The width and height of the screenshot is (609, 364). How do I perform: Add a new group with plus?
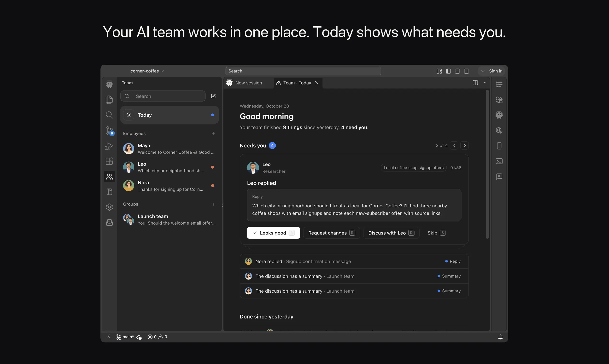click(x=213, y=204)
